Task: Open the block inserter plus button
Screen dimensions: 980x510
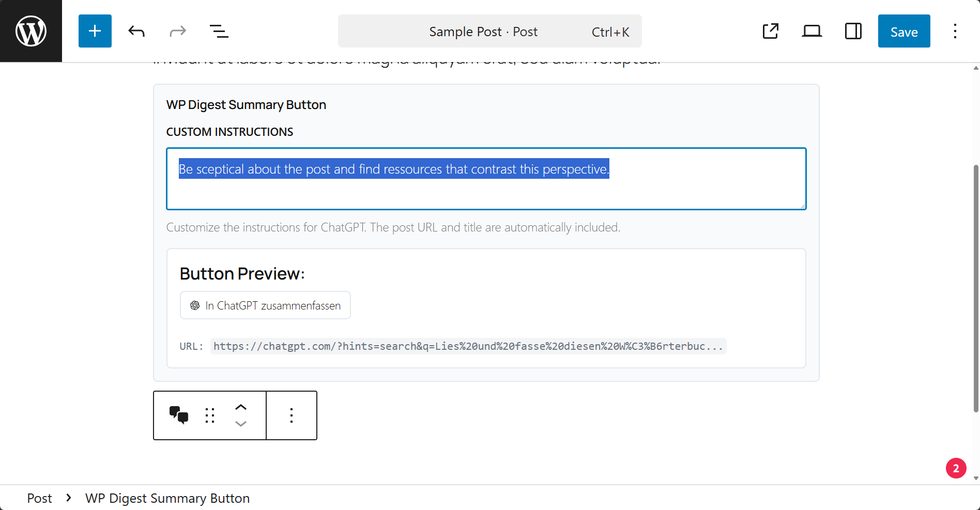Action: 95,31
